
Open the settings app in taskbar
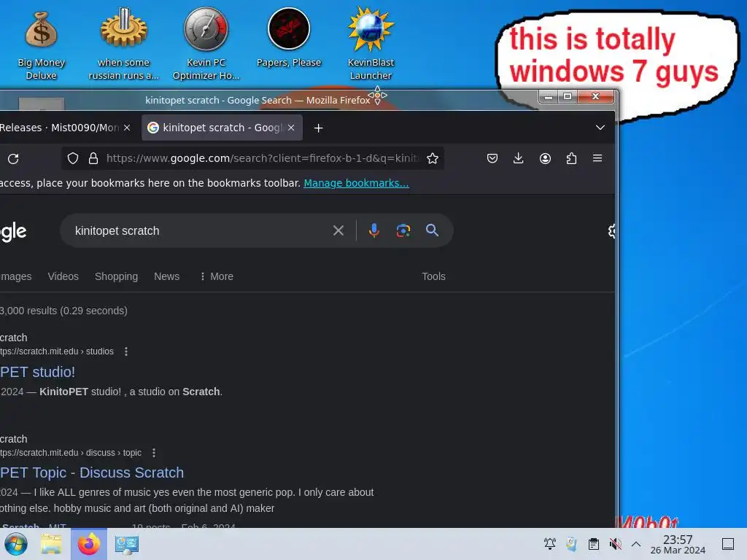(127, 544)
